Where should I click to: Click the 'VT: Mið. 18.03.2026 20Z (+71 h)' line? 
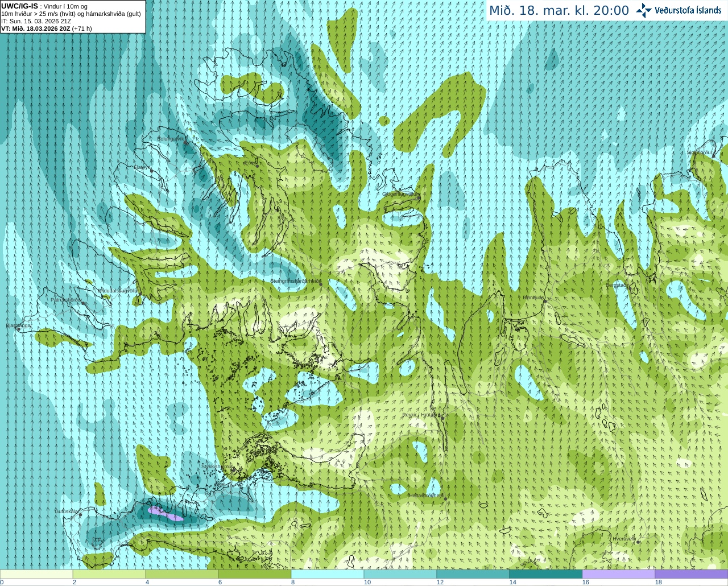[x=47, y=28]
